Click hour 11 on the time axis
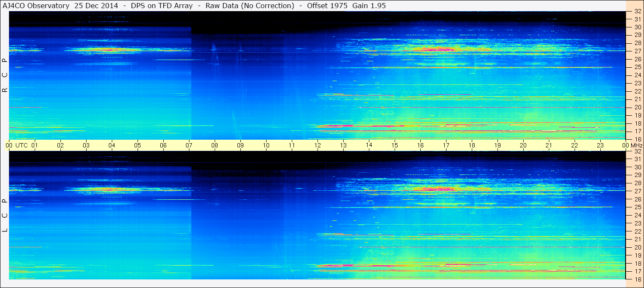Viewport: 644px width, 288px height. coord(292,145)
